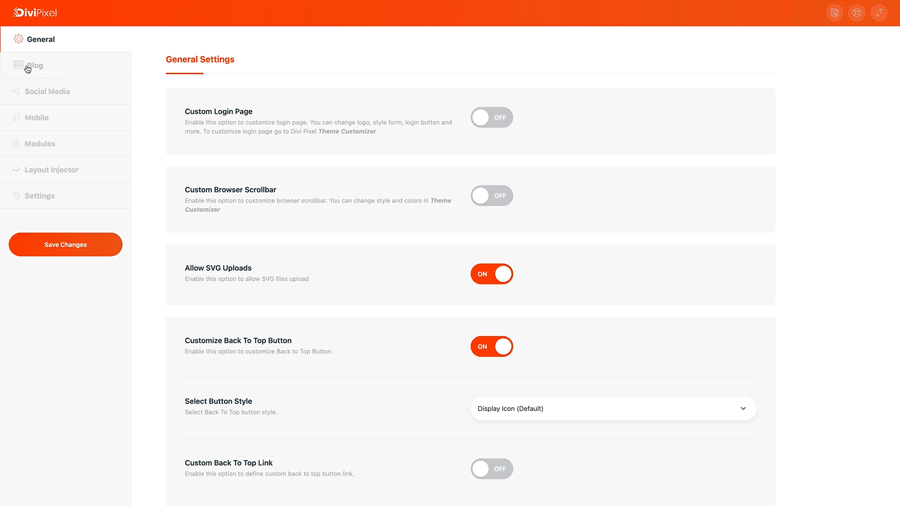Click the import/export arrows icon
The width and height of the screenshot is (900, 506).
879,13
